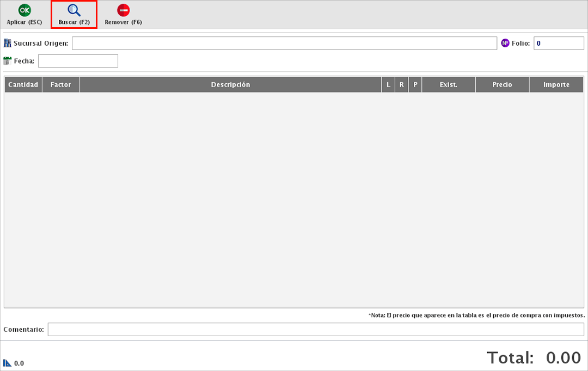Click the Comentario text box

[x=316, y=330]
